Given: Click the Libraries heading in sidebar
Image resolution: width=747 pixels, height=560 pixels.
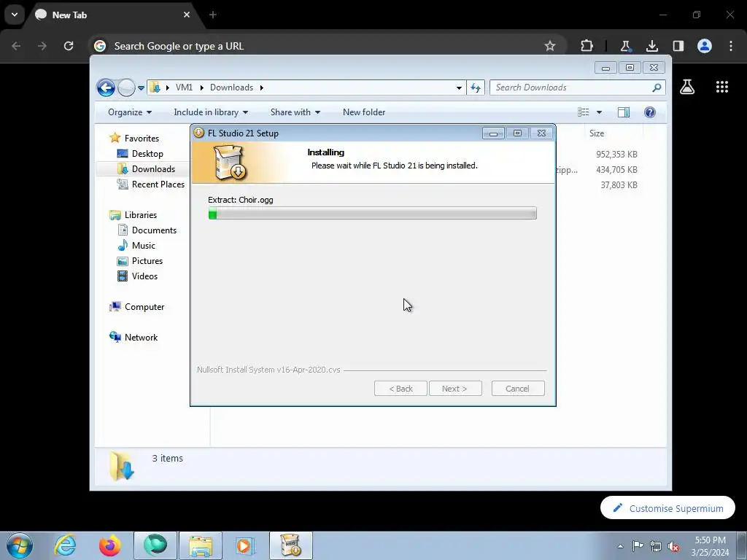Looking at the screenshot, I should coord(141,215).
